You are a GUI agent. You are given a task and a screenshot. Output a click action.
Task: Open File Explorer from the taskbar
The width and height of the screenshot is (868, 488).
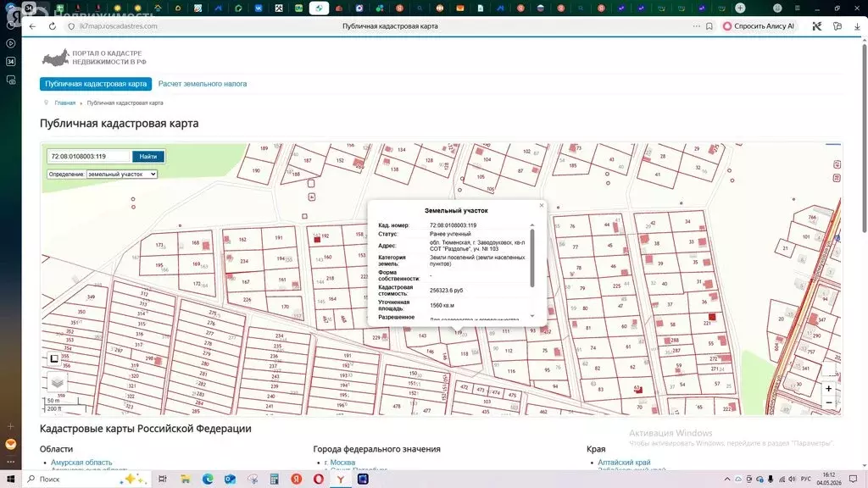pos(185,480)
